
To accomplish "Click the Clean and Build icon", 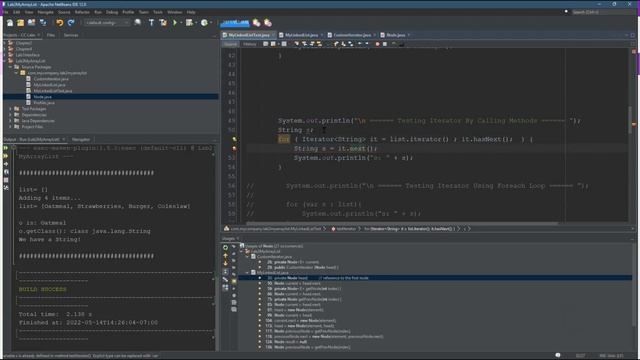I will pyautogui.click(x=163, y=23).
